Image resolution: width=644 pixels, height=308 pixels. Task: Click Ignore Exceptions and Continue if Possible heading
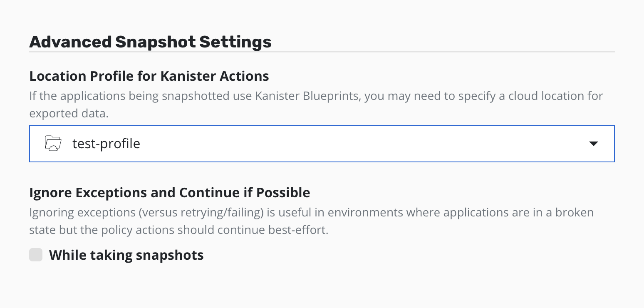169,193
